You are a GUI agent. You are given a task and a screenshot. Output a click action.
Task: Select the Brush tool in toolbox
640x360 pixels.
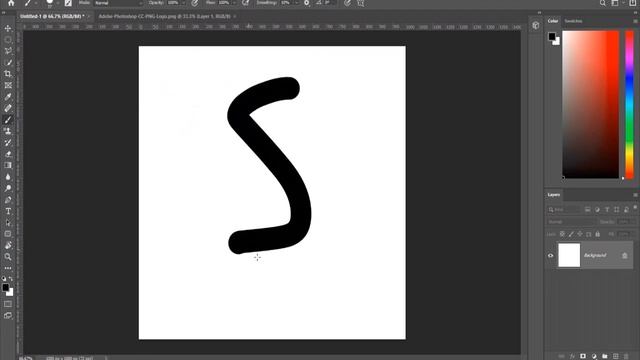pyautogui.click(x=8, y=120)
